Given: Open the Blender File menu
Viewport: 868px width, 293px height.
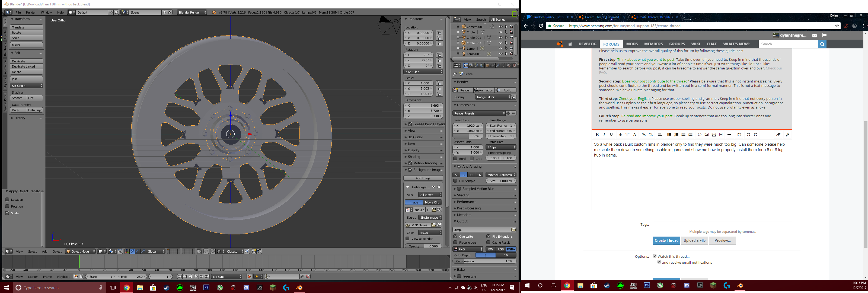Looking at the screenshot, I should point(18,12).
